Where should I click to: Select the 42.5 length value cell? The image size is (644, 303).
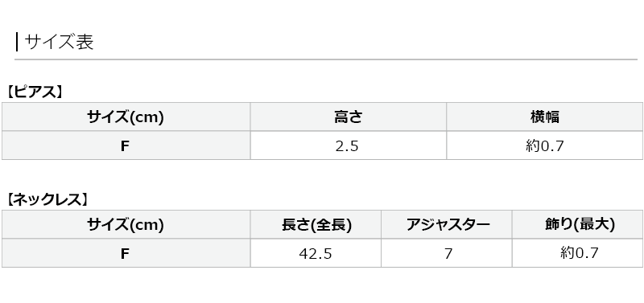316,253
